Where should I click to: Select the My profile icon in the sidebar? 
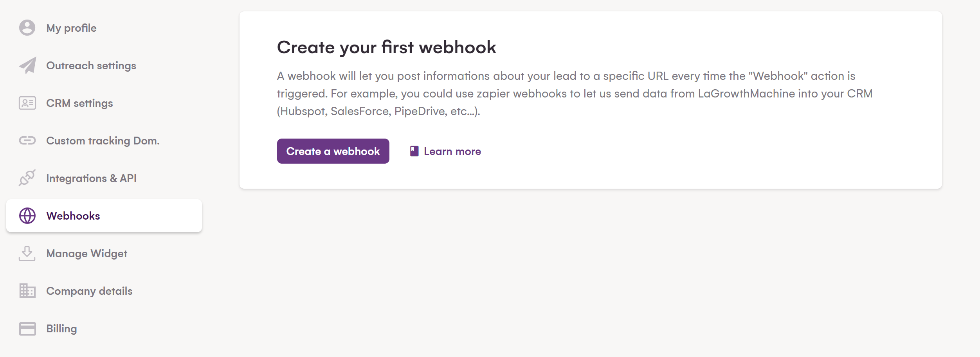(x=27, y=27)
